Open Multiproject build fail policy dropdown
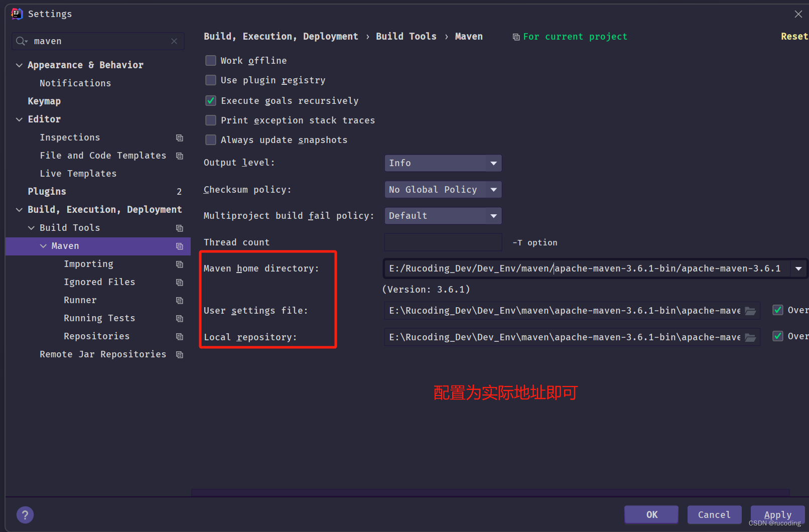 [443, 216]
